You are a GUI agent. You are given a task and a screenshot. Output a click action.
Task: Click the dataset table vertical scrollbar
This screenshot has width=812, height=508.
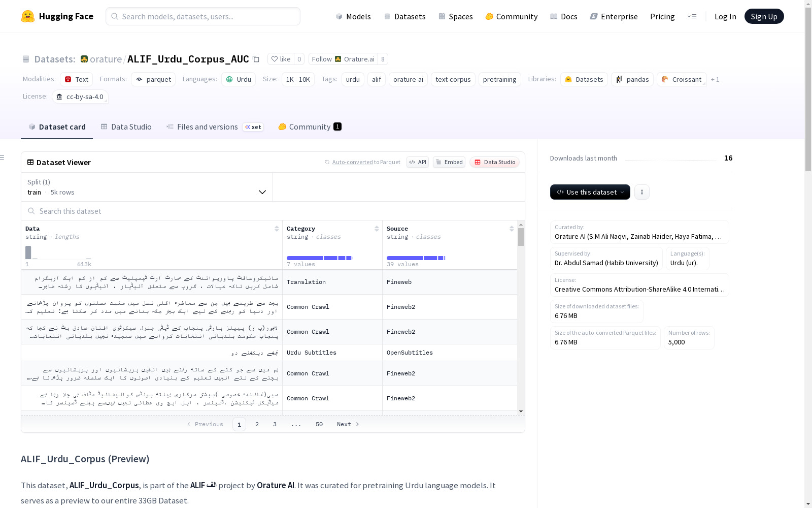coord(521,237)
